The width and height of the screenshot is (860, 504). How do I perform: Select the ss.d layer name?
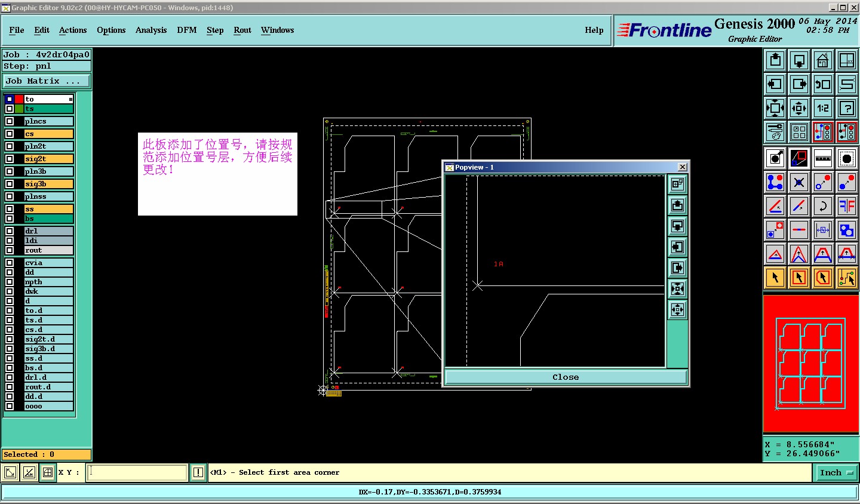(x=48, y=358)
